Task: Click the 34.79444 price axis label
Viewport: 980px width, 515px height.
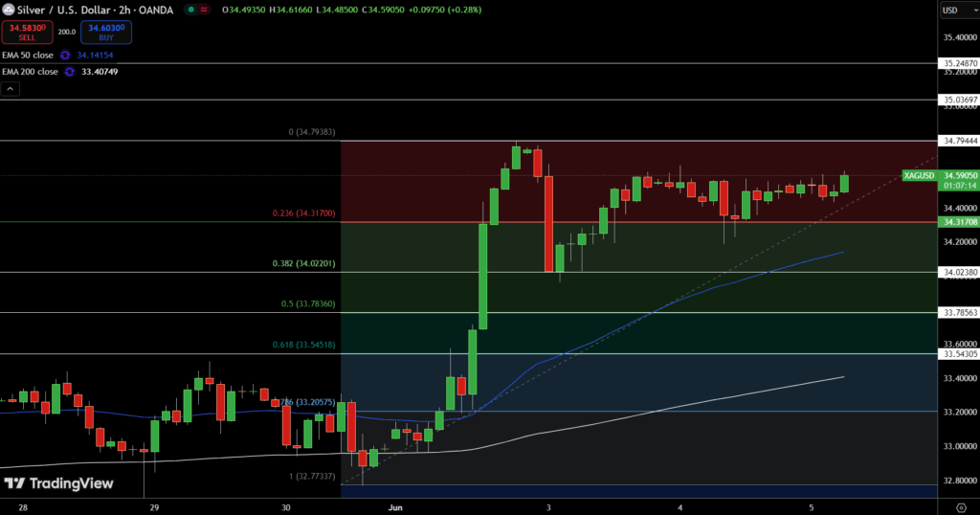Action: pos(960,141)
